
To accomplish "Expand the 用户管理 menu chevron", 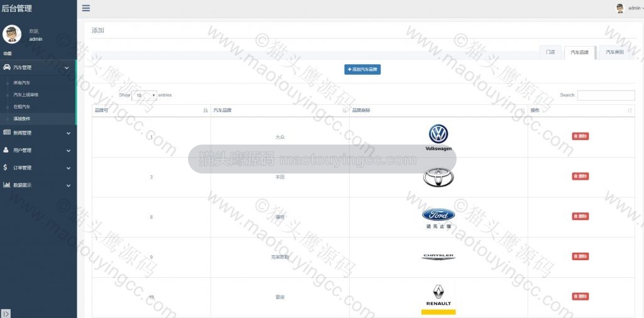I will (68, 151).
